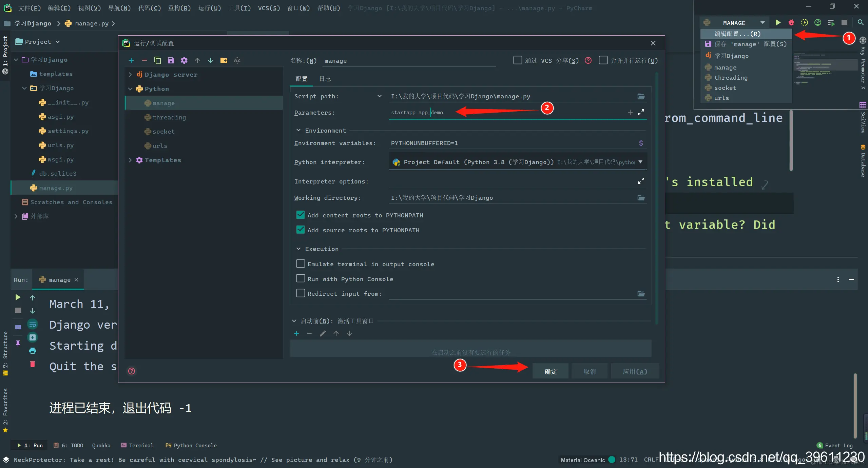Switch to the 日志 tab

coord(325,79)
